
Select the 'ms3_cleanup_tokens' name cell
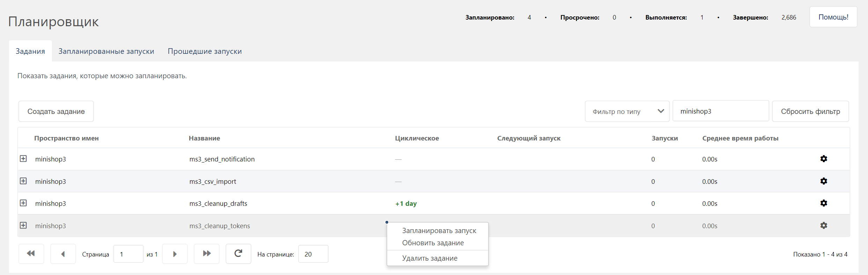[220, 226]
